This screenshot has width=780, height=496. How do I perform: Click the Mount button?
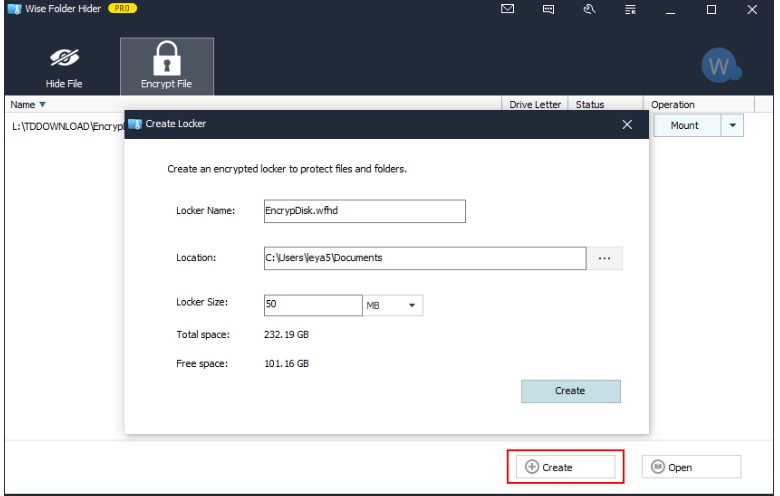[x=686, y=125]
